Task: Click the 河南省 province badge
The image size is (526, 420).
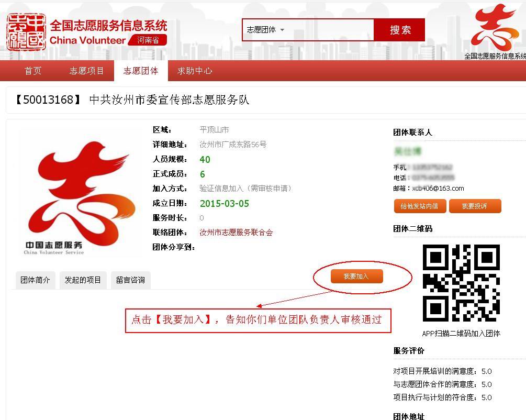Action: pyautogui.click(x=148, y=40)
